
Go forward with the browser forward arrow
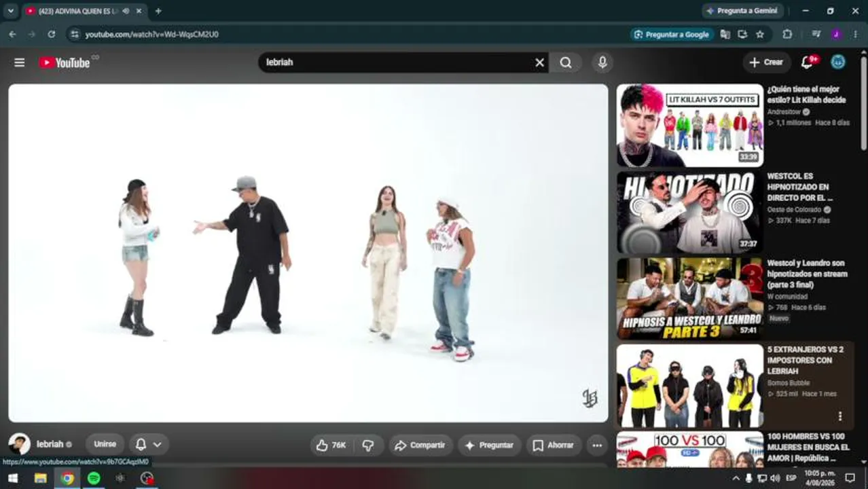[32, 34]
